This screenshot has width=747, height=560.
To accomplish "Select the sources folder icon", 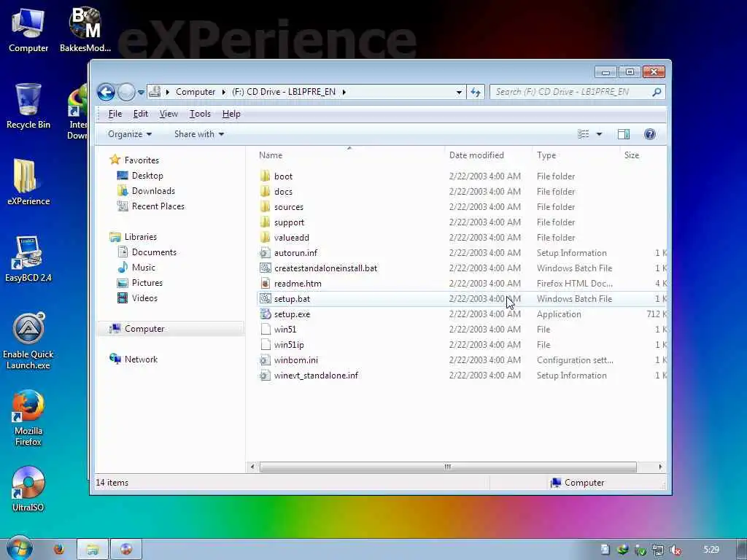I will click(x=266, y=206).
